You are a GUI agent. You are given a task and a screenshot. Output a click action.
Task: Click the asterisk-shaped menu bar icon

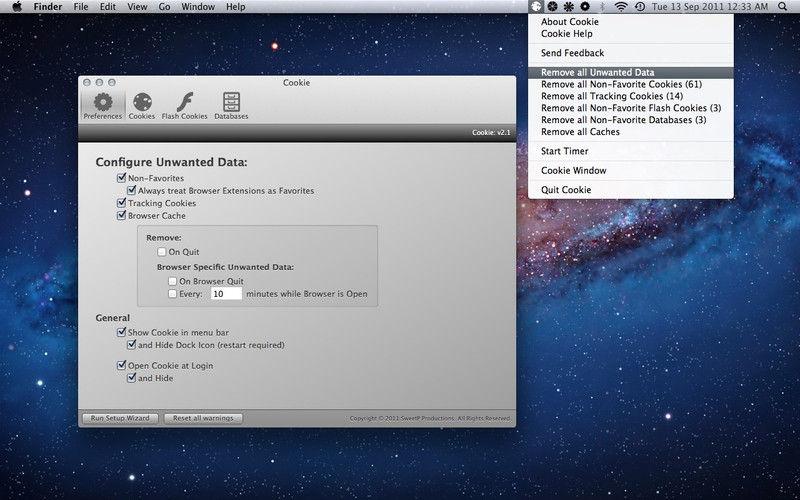[x=568, y=7]
